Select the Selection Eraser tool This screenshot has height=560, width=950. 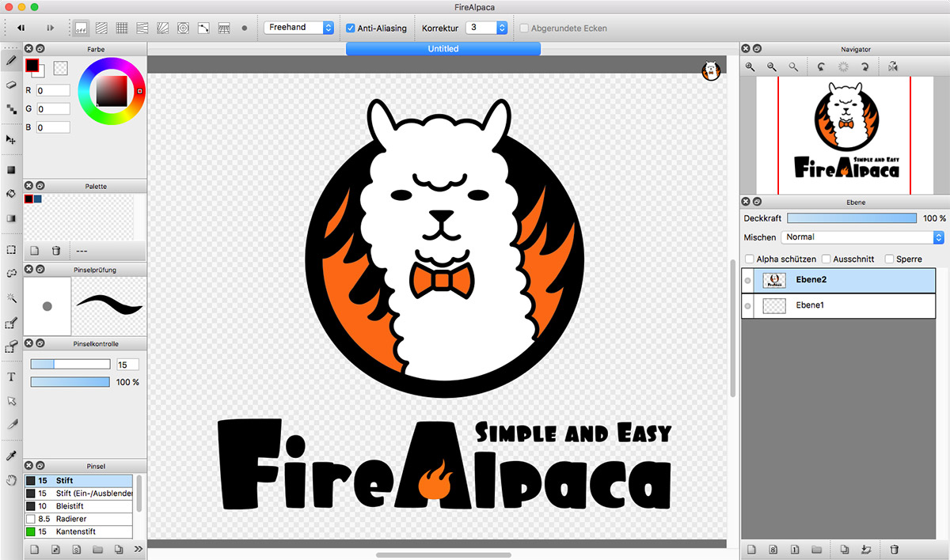11,346
